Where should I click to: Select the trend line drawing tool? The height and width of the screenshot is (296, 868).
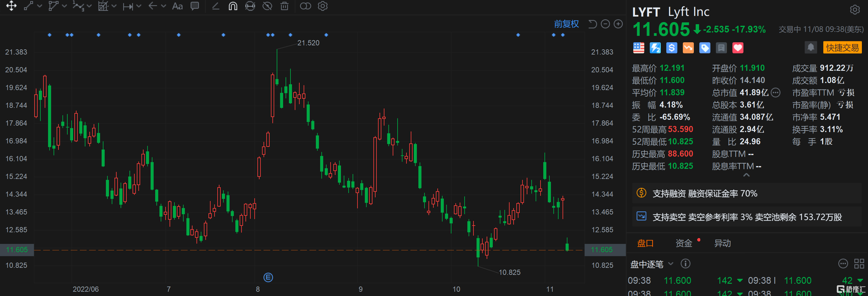(x=28, y=6)
